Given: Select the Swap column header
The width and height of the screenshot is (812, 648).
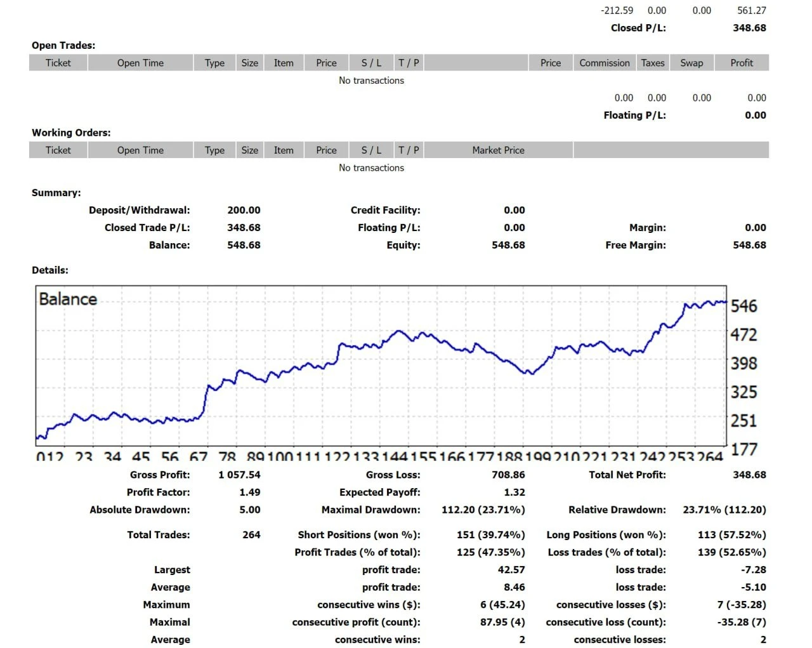Looking at the screenshot, I should pyautogui.click(x=691, y=63).
